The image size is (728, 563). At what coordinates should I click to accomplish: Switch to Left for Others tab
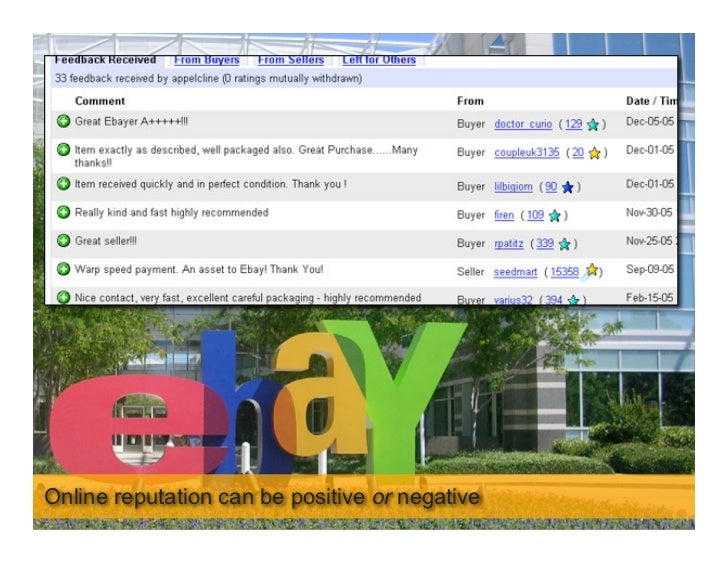(x=379, y=60)
